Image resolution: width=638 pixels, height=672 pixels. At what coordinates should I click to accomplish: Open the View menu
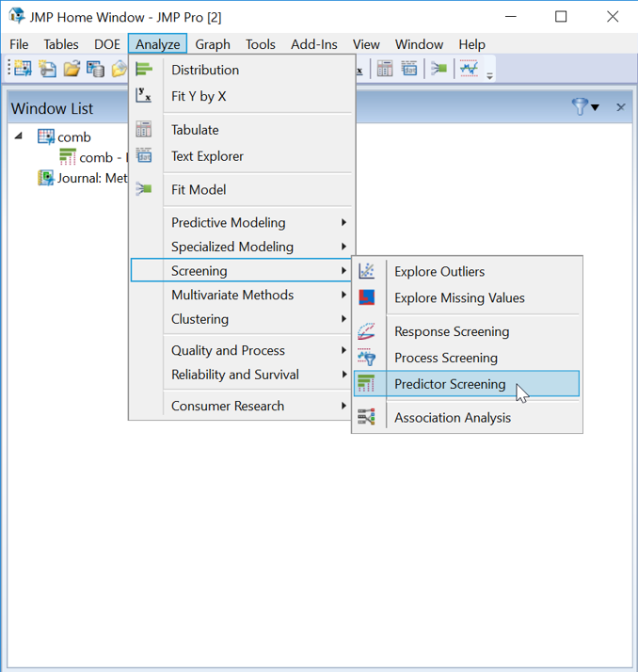[366, 44]
